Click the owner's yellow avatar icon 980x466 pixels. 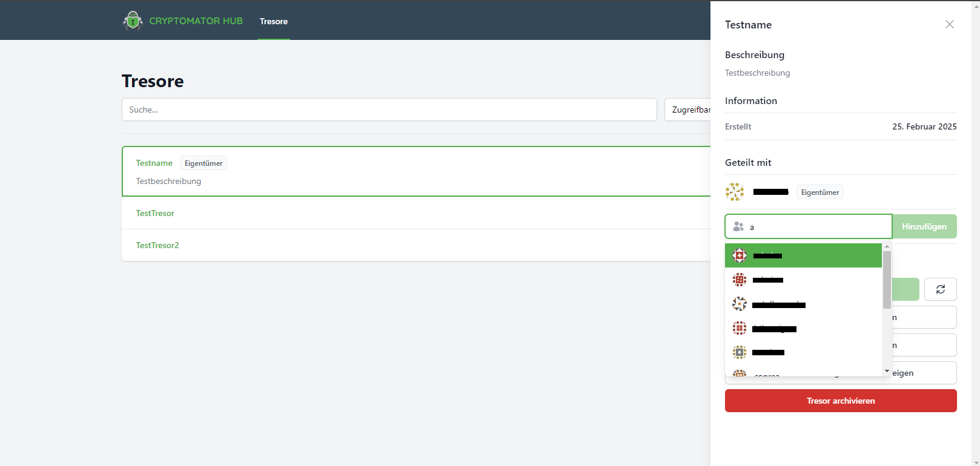click(x=735, y=192)
